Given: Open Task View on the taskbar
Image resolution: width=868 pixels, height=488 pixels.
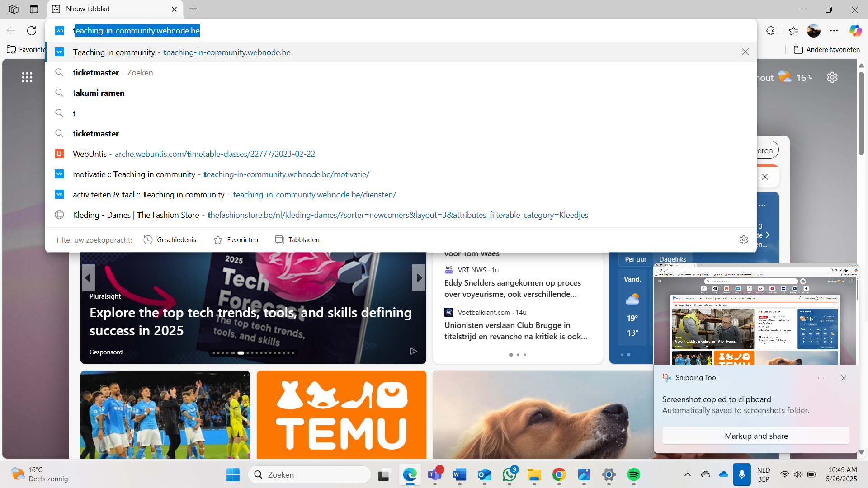Looking at the screenshot, I should click(384, 474).
